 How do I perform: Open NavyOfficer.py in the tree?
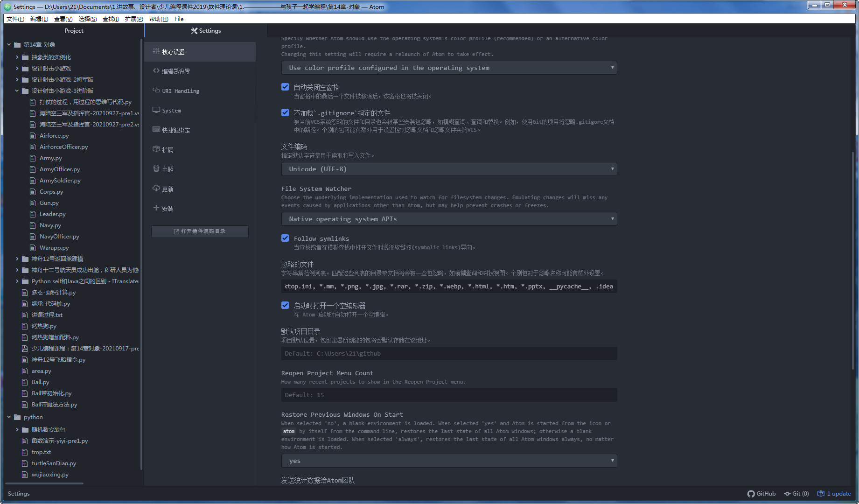[59, 237]
